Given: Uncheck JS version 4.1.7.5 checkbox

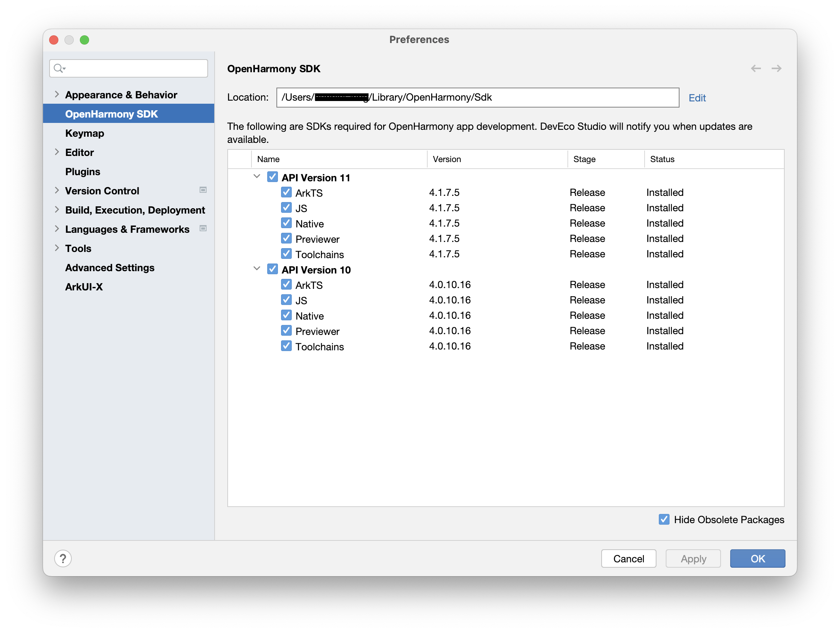Looking at the screenshot, I should [x=286, y=207].
